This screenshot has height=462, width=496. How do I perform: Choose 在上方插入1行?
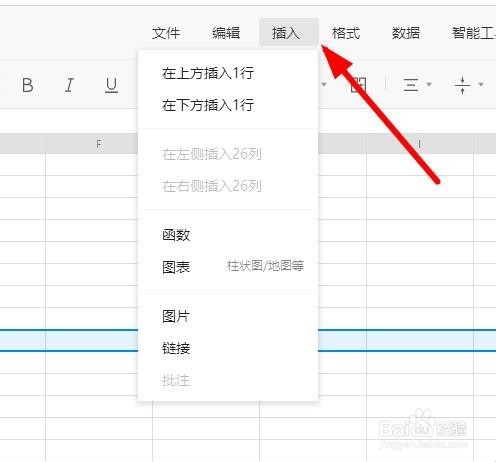tap(228, 73)
